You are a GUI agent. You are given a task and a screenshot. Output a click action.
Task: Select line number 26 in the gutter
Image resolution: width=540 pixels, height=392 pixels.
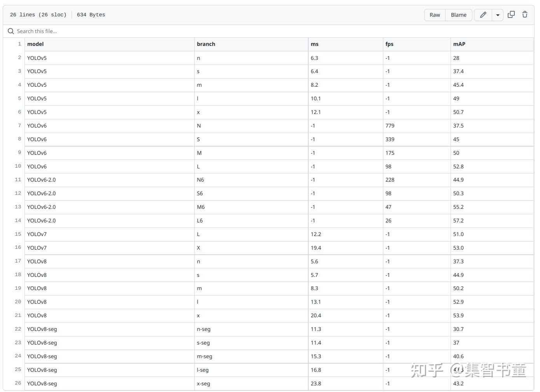[x=18, y=383]
